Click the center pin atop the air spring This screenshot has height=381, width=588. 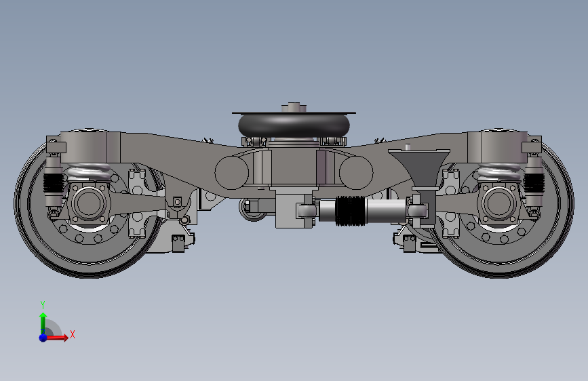294,106
